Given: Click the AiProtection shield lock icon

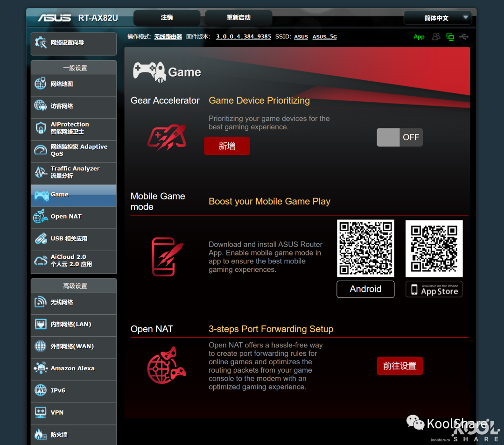Looking at the screenshot, I should pyautogui.click(x=41, y=128).
